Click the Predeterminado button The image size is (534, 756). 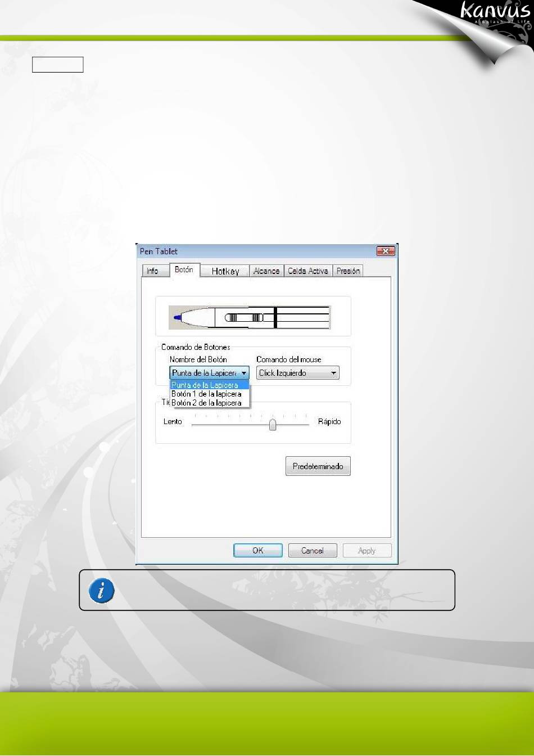click(318, 466)
